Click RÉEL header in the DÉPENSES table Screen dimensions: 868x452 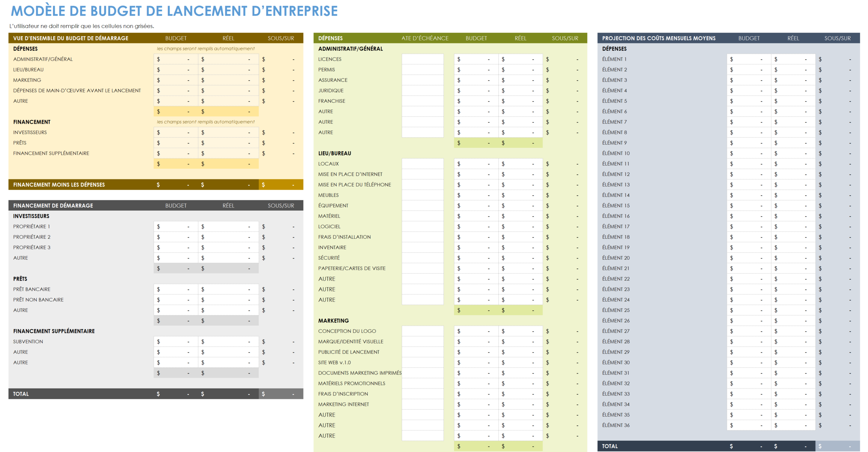pos(520,38)
